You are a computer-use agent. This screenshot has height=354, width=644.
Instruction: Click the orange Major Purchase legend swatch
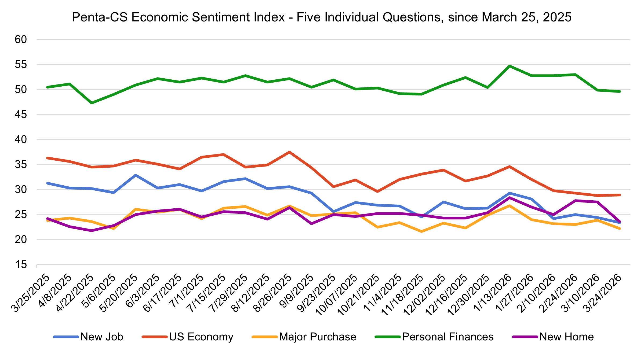click(265, 337)
